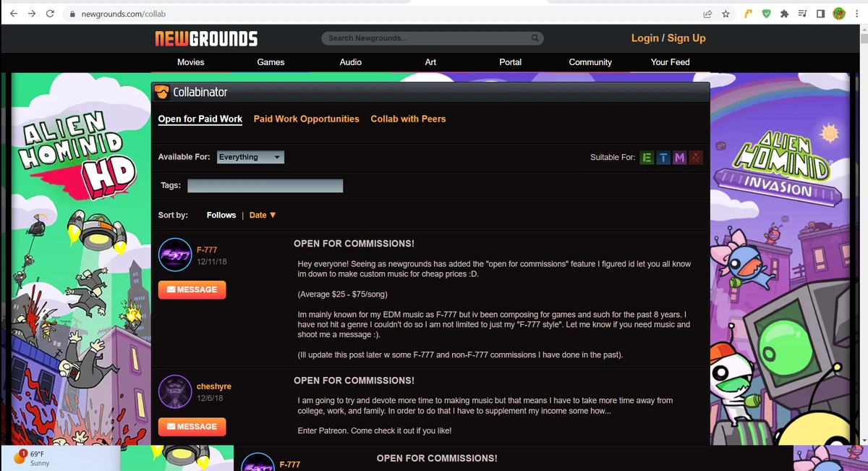The image size is (868, 471).
Task: Click the Collabinator hat icon
Action: pos(162,92)
